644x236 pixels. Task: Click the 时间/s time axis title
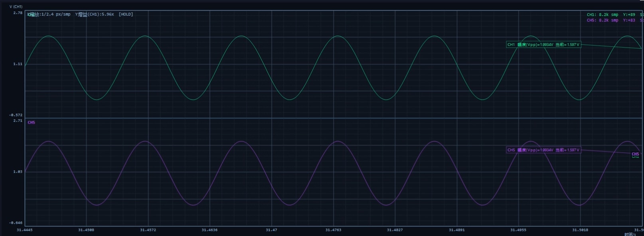(x=630, y=234)
